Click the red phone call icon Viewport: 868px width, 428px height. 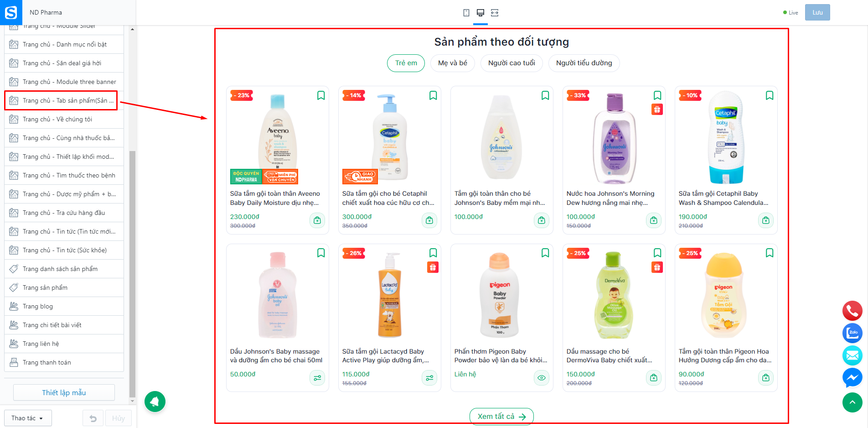click(x=852, y=311)
